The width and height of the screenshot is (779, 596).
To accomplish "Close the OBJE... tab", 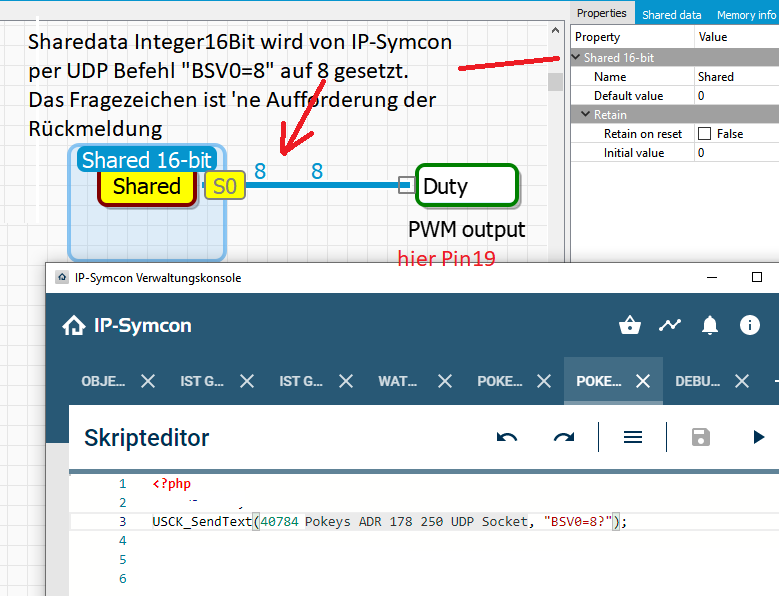I will 148,381.
